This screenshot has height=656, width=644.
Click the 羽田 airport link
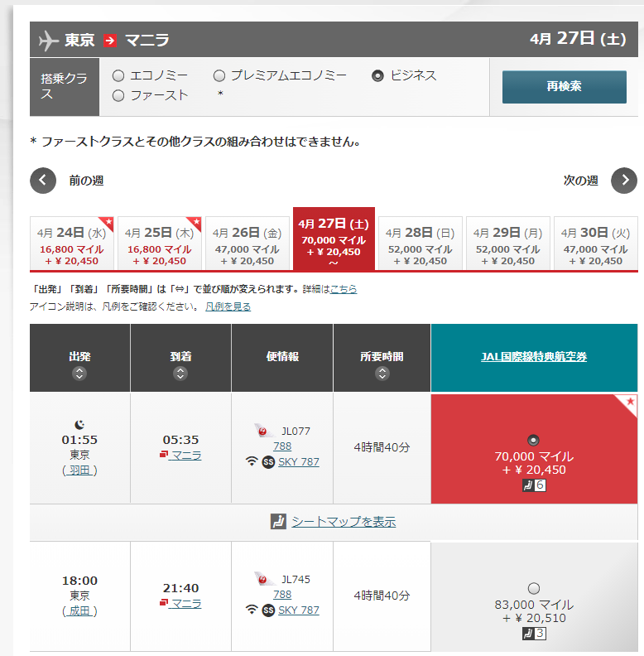click(79, 470)
